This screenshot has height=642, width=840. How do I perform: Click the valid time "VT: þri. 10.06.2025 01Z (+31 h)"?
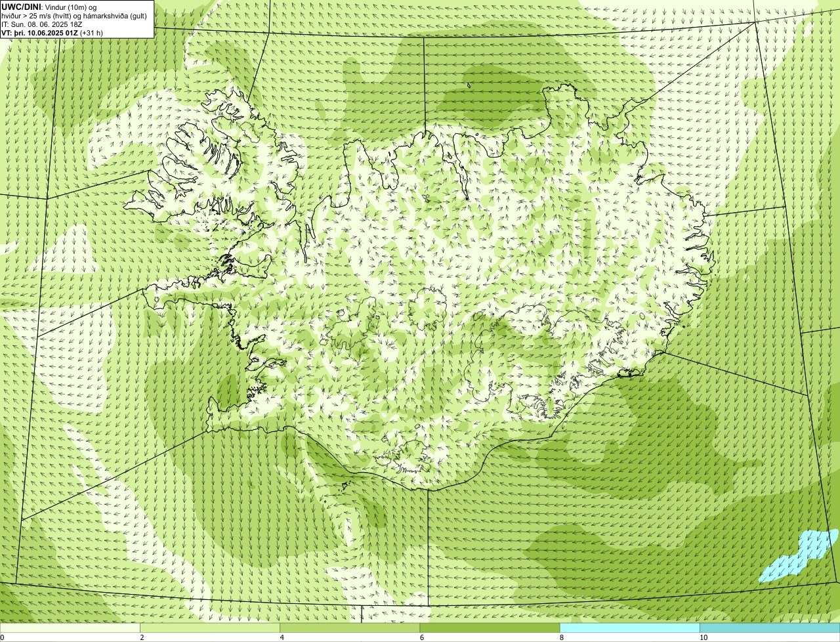(52, 32)
